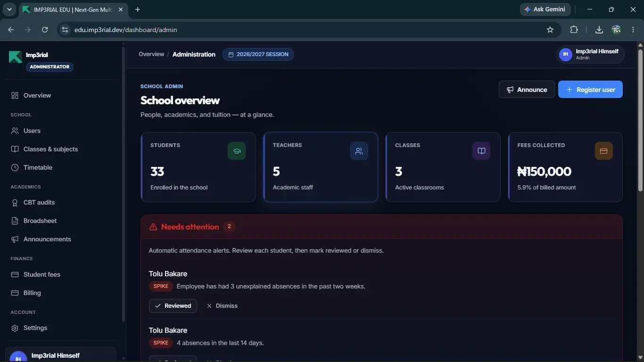Click the Needs attention count badge 2
This screenshot has height=362, width=644.
(x=229, y=227)
